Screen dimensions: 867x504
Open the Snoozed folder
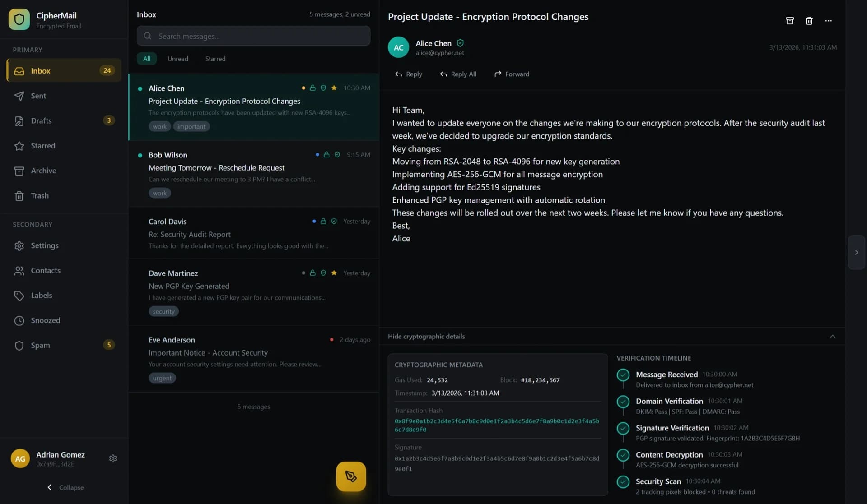[x=64, y=320]
